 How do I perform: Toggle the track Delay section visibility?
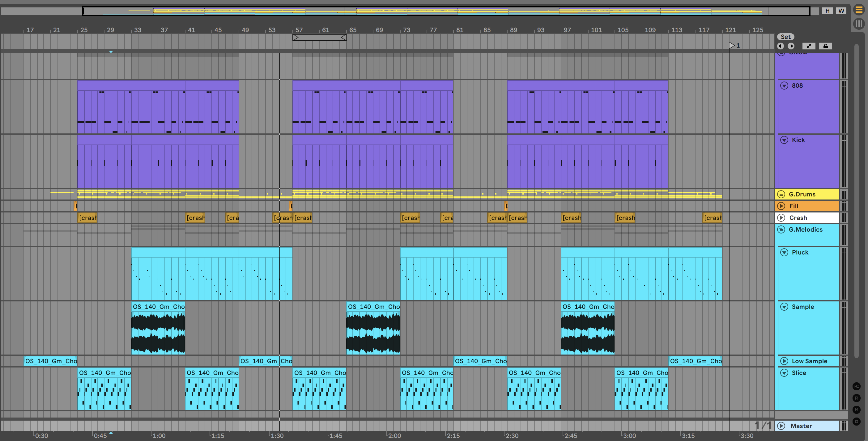click(x=856, y=422)
